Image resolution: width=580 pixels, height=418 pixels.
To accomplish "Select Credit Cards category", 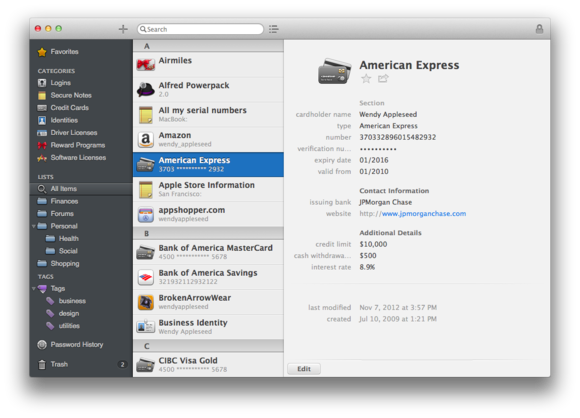I will click(x=81, y=108).
